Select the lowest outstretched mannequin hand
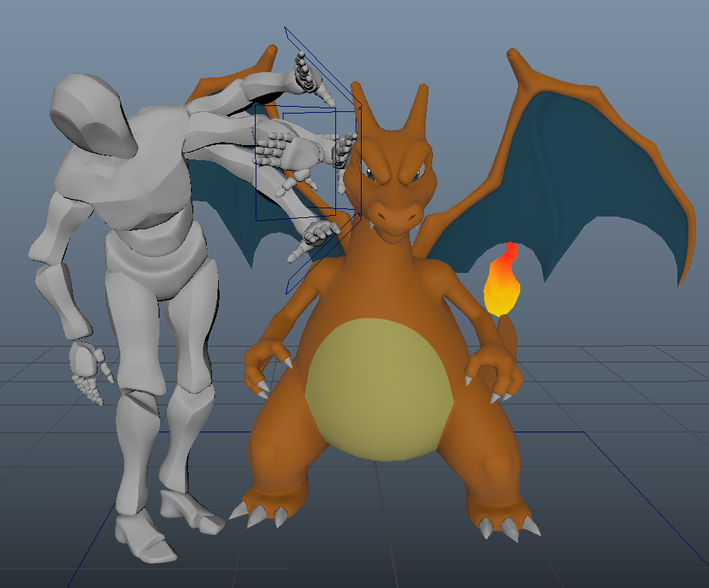 314,236
